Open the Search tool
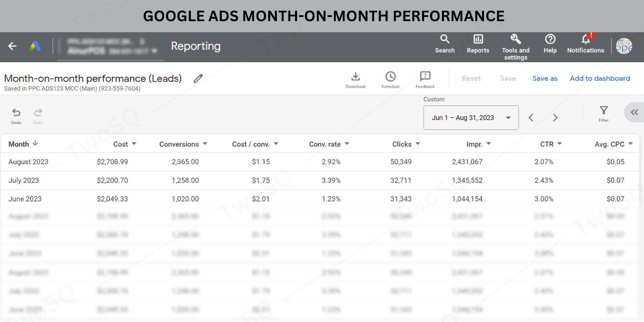 [444, 44]
